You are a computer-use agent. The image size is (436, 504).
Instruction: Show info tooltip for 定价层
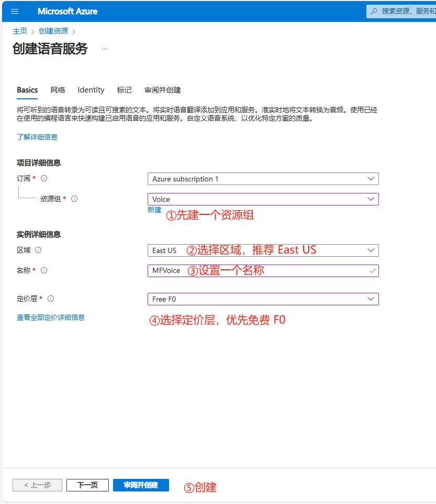tap(51, 299)
